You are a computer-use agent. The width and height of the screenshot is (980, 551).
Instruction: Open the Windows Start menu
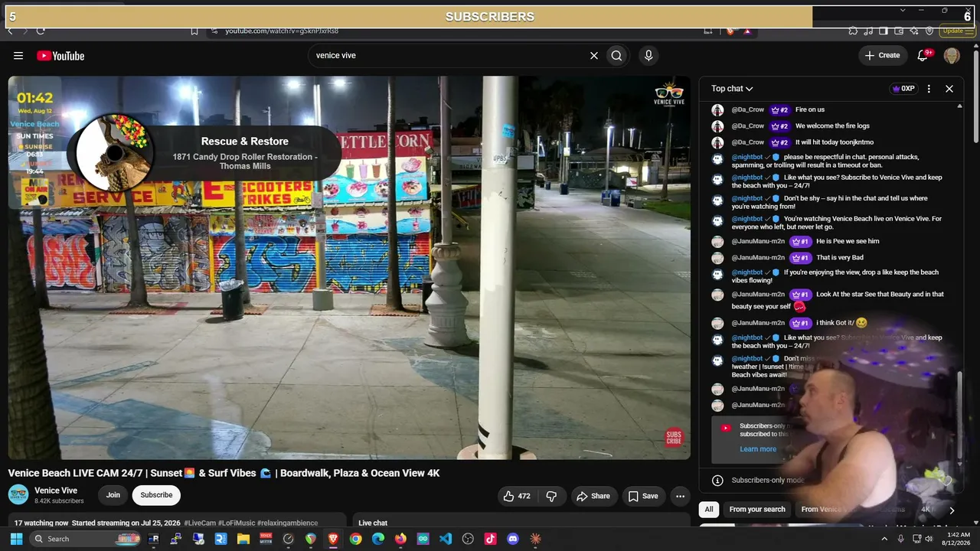coord(16,539)
